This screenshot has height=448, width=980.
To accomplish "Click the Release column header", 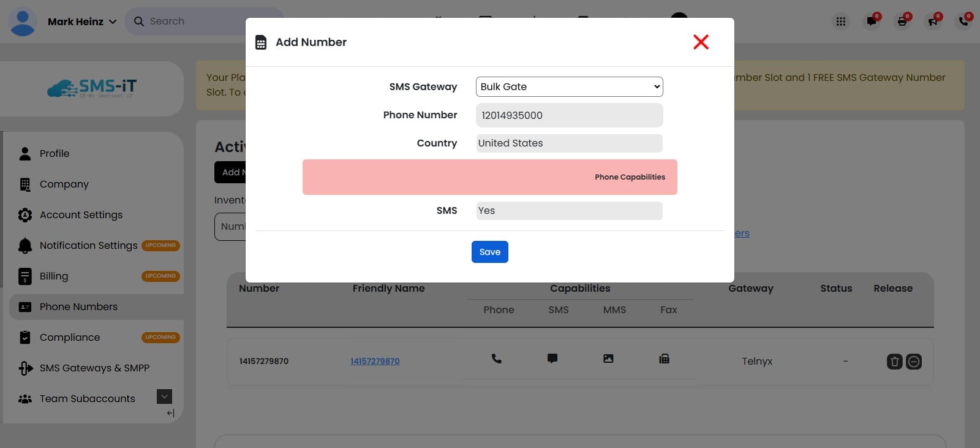I will [x=893, y=288].
